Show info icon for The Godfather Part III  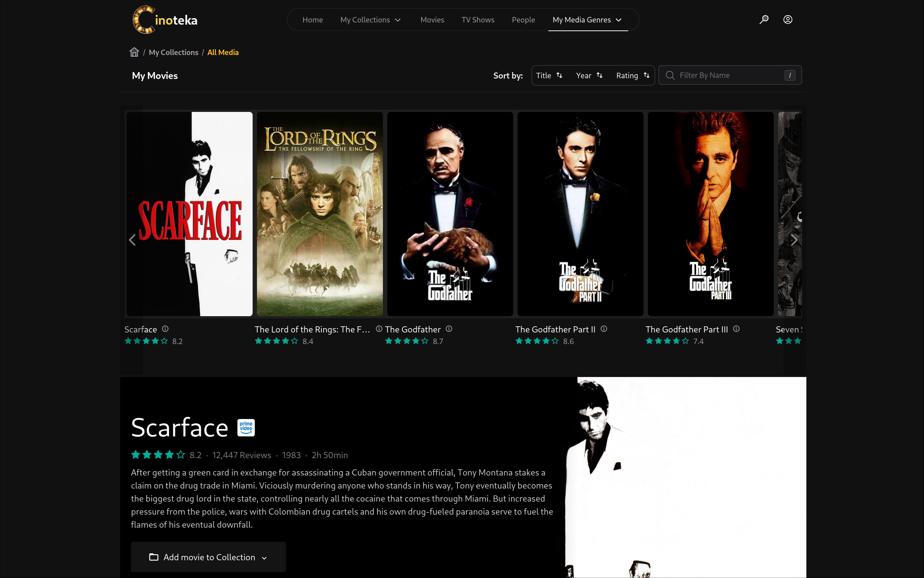click(737, 329)
